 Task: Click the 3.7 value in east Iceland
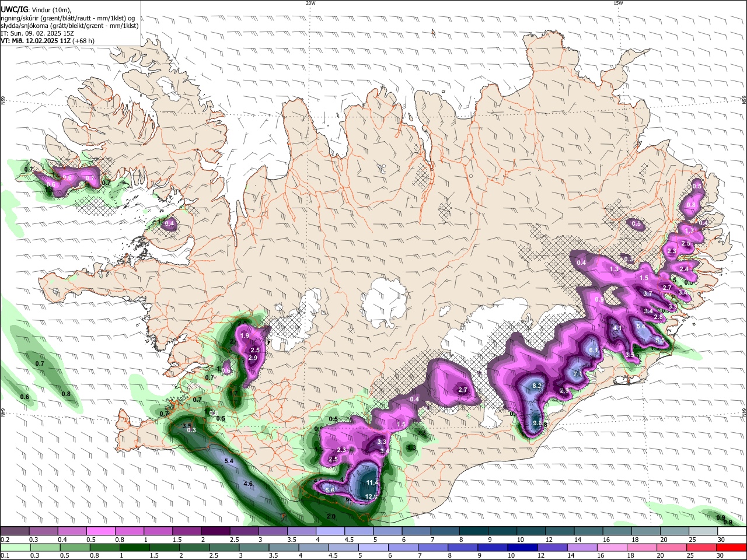(648, 293)
